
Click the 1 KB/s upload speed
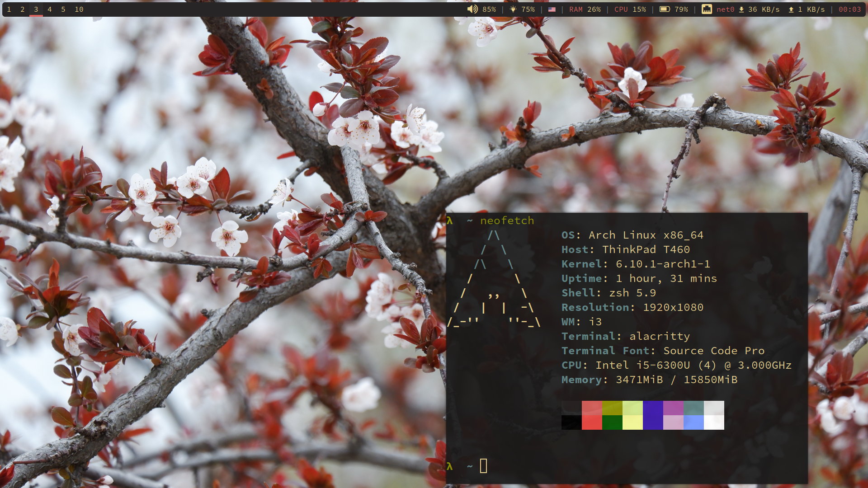click(x=811, y=9)
